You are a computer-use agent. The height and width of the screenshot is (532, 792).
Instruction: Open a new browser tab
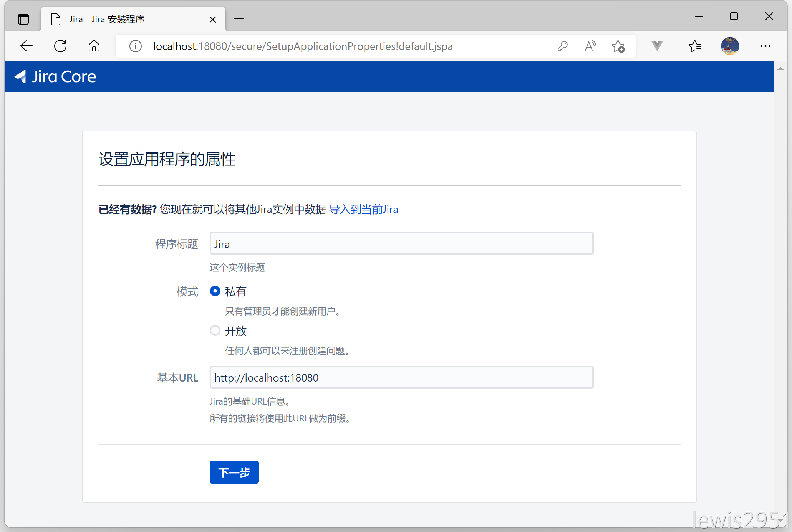[x=239, y=19]
